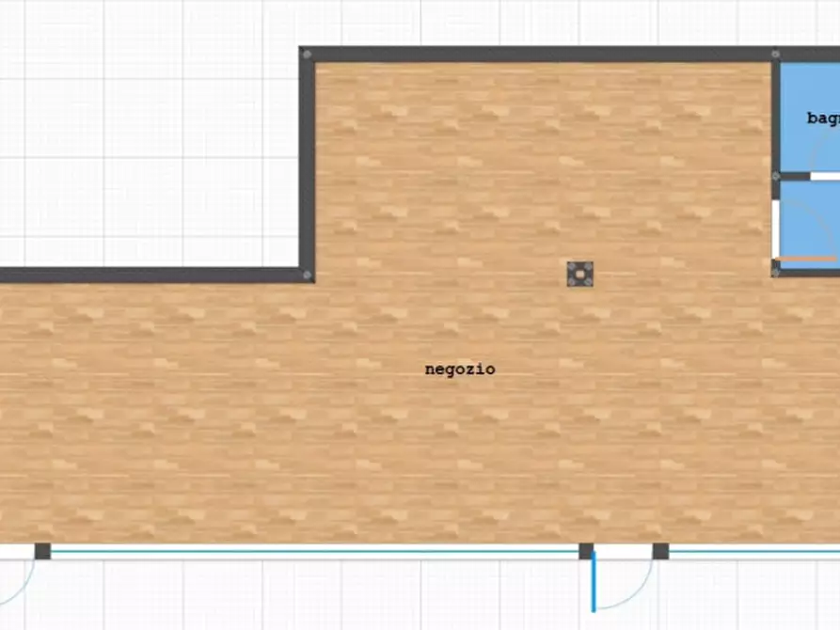
Task: Select the horizontal wall segment at the left edge
Action: (x=151, y=276)
